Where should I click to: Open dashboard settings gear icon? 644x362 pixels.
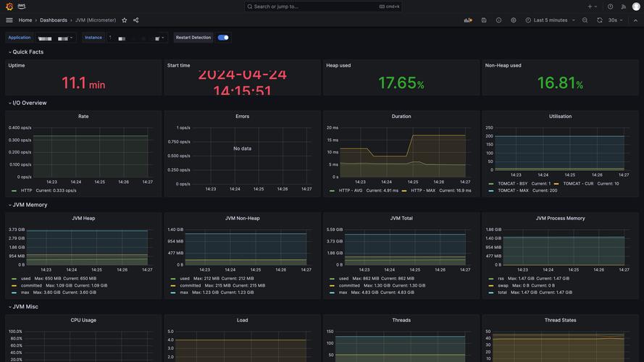coord(514,20)
